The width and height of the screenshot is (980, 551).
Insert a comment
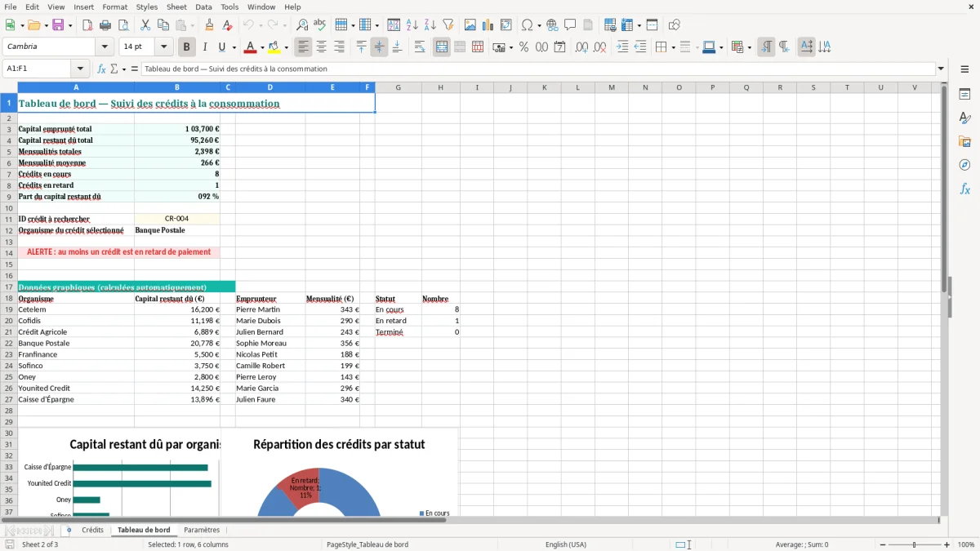click(570, 25)
